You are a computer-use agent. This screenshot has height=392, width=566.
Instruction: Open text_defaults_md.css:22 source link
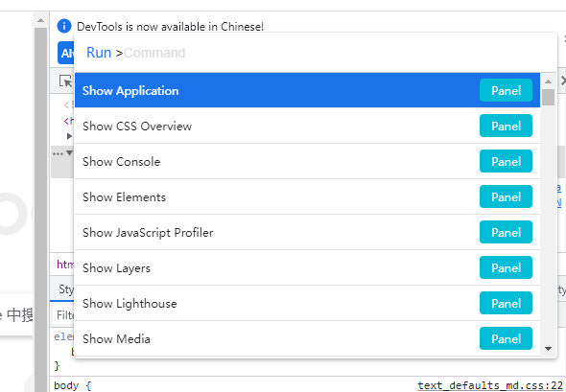pos(490,385)
